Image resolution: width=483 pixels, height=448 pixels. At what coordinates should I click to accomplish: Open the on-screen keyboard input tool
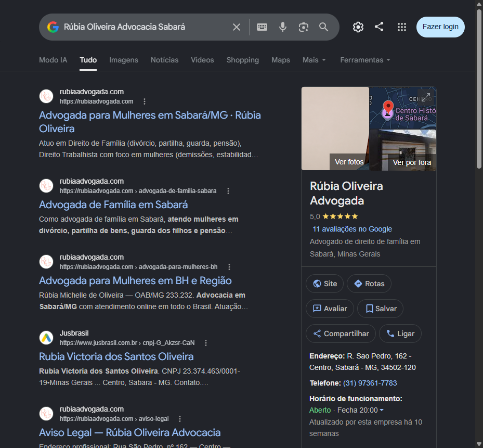[x=262, y=27]
